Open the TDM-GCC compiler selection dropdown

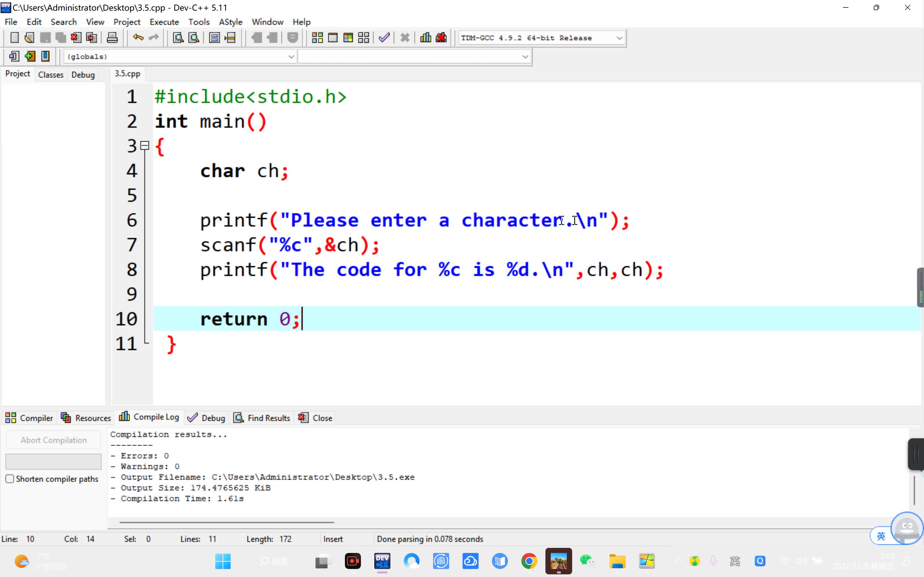pyautogui.click(x=619, y=38)
